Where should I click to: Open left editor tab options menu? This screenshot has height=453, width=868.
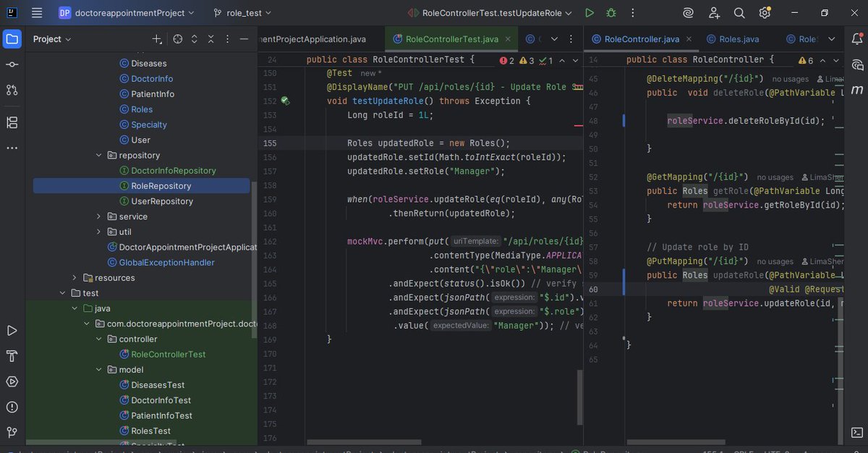click(x=573, y=39)
